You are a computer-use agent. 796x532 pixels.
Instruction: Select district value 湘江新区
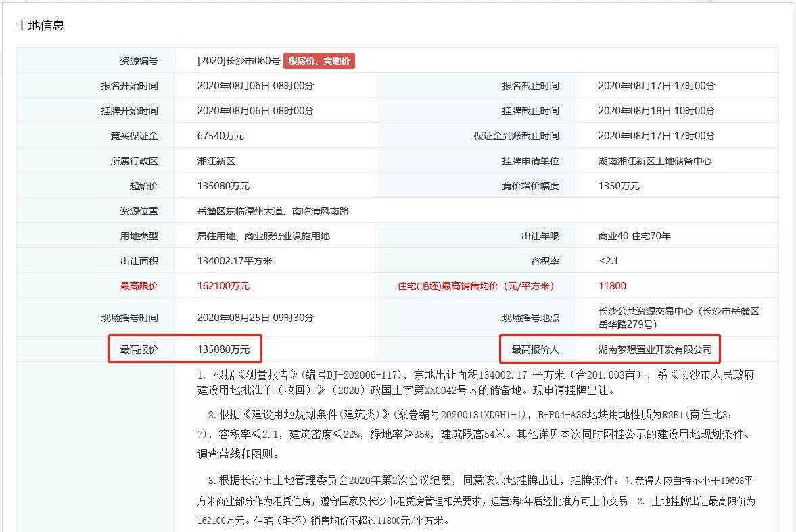[216, 161]
